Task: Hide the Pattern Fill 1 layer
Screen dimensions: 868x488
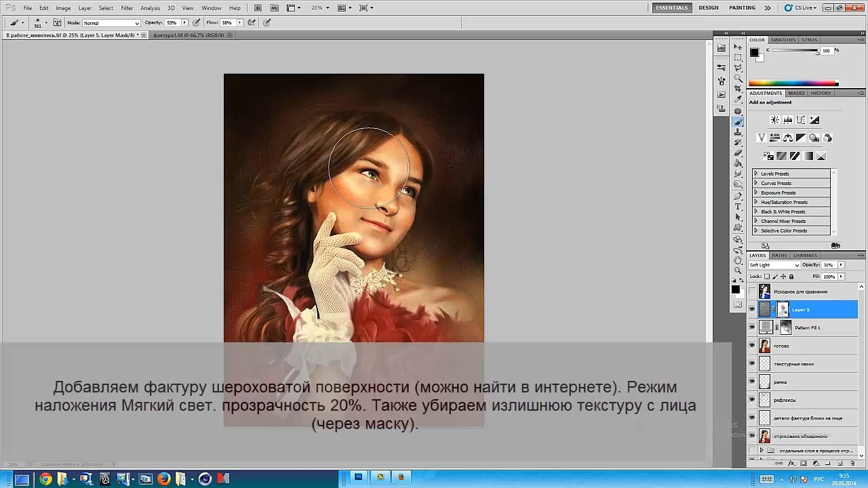Action: click(x=751, y=327)
